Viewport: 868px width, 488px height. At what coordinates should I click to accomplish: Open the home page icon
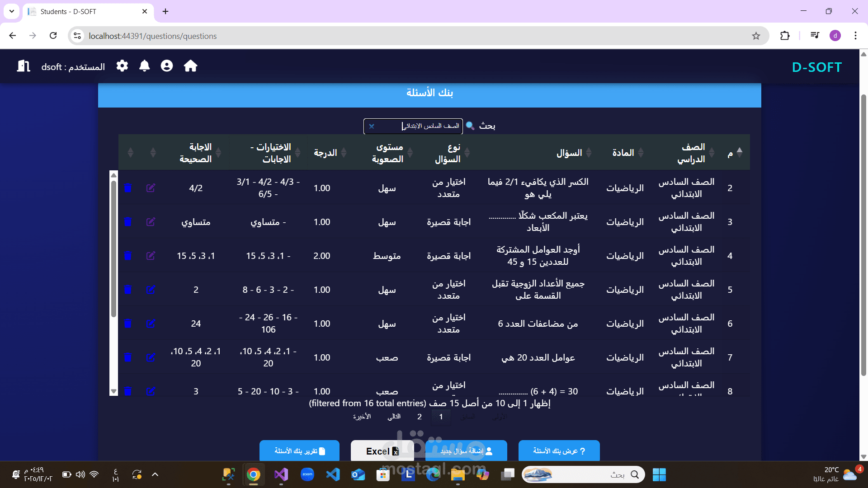coord(190,66)
